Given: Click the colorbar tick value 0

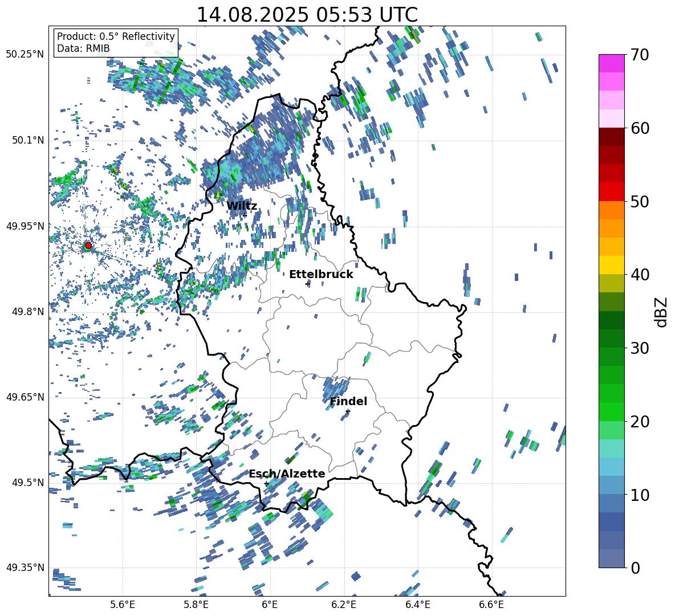Looking at the screenshot, I should (x=636, y=568).
